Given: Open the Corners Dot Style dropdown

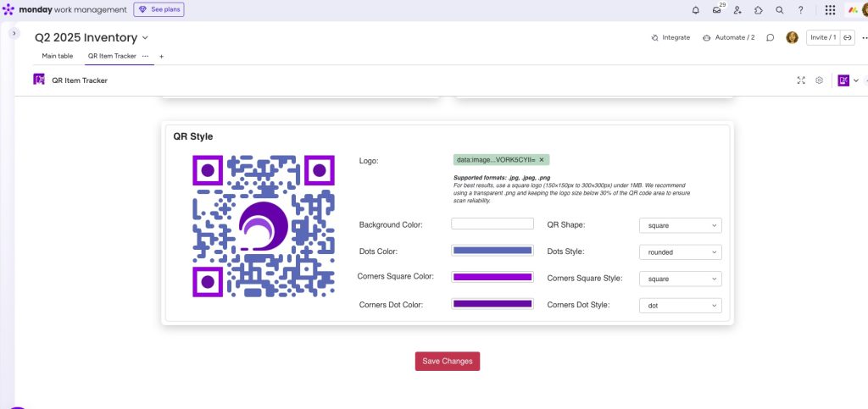Looking at the screenshot, I should tap(681, 305).
